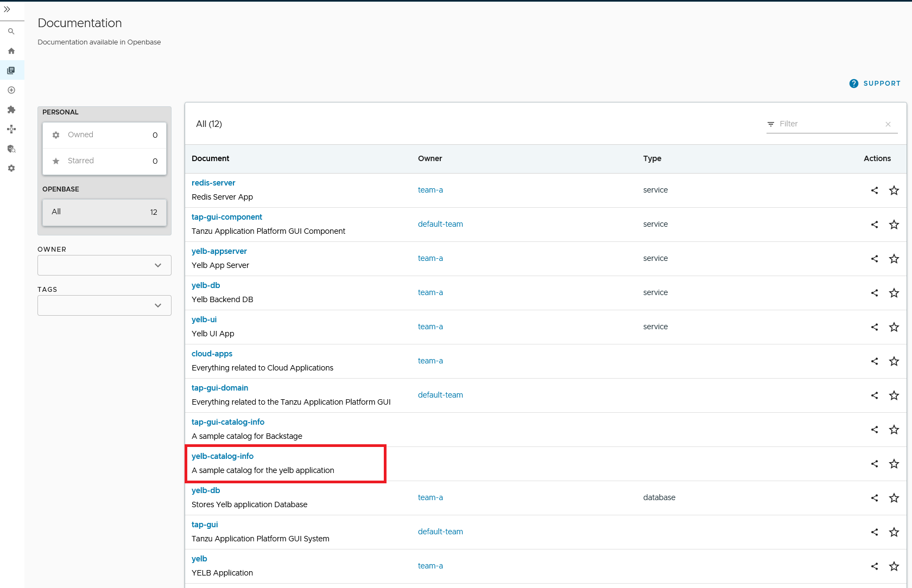This screenshot has width=912, height=588.
Task: Open the Supply Chains sidebar icon
Action: pos(11,129)
